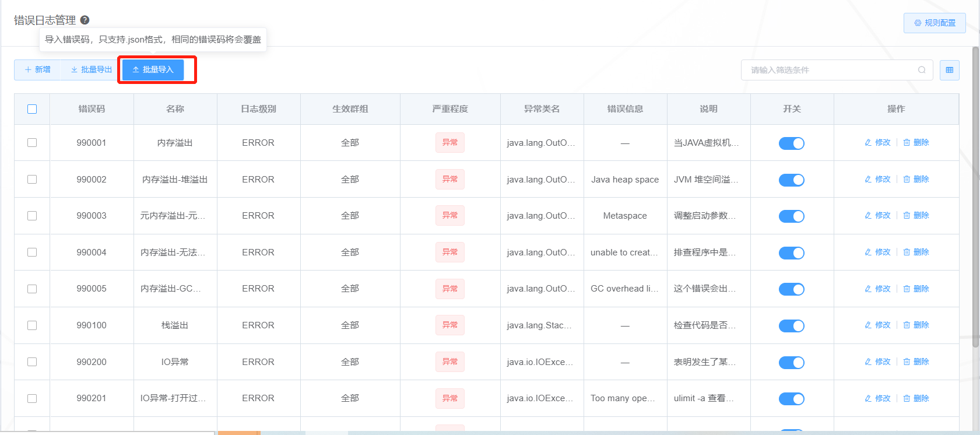Click the 错误码 column header

coord(92,109)
